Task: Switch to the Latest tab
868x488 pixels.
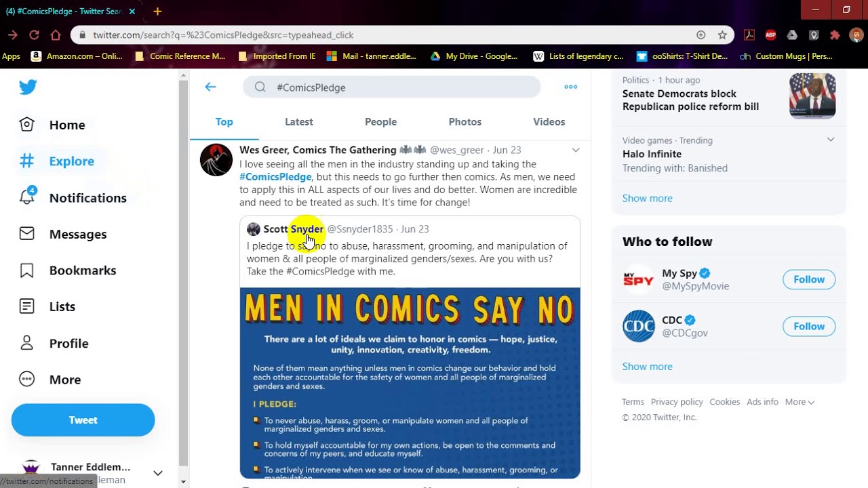Action: [x=298, y=122]
